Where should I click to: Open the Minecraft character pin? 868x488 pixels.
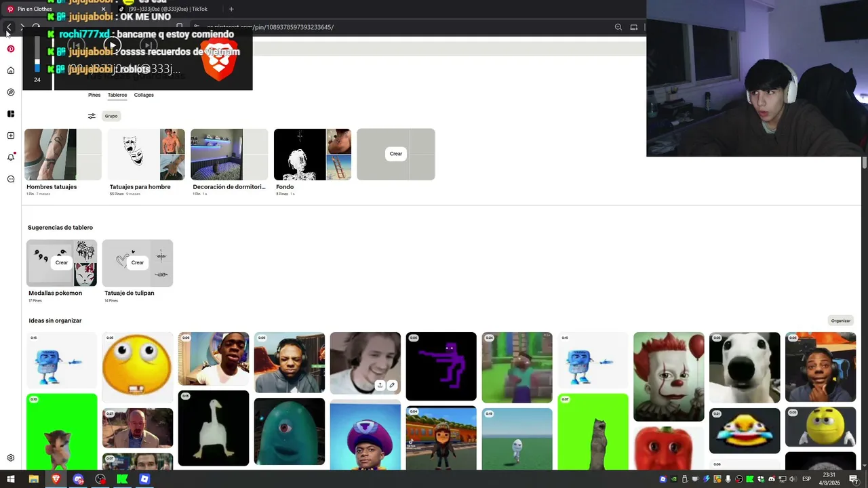tap(517, 368)
